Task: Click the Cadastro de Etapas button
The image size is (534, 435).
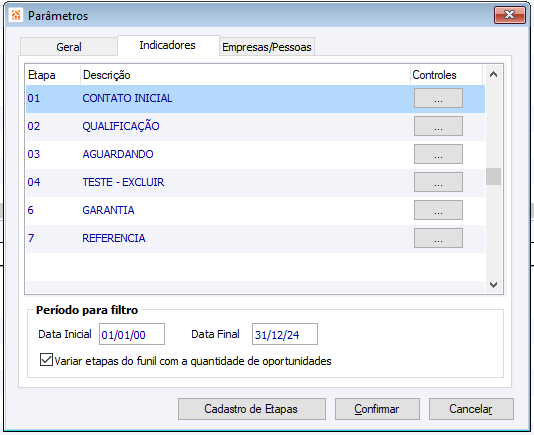Action: (252, 409)
